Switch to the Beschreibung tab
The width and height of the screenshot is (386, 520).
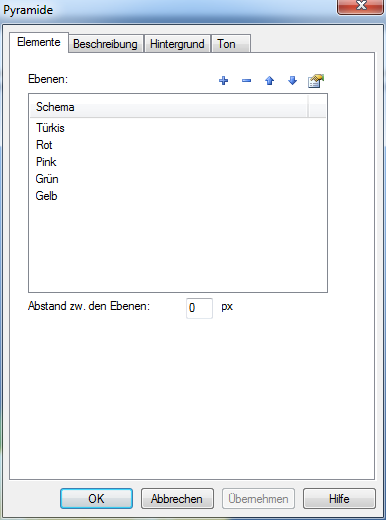click(x=105, y=44)
